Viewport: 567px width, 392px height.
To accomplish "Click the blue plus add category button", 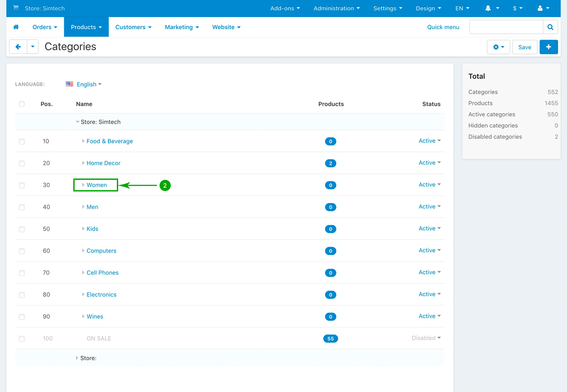I will pos(548,47).
